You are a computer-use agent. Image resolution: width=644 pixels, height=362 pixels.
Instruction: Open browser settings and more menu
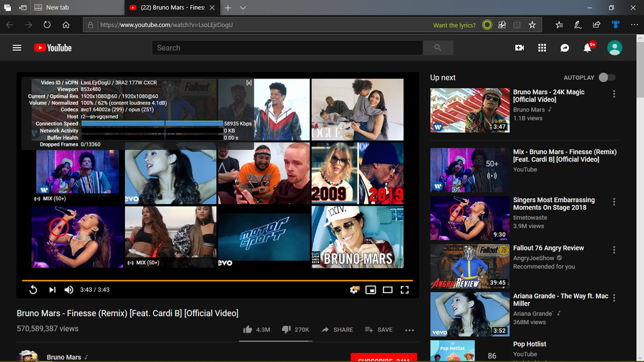coord(634,25)
